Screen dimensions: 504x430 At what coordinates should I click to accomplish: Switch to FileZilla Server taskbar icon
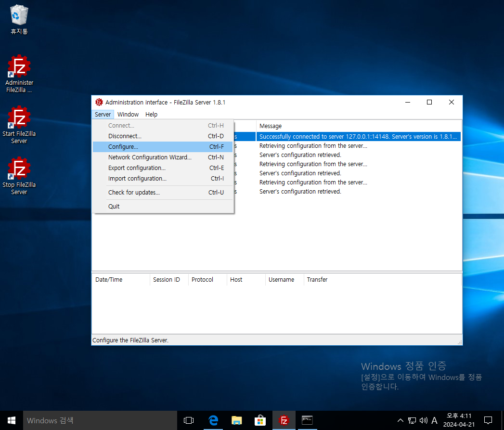tap(284, 420)
